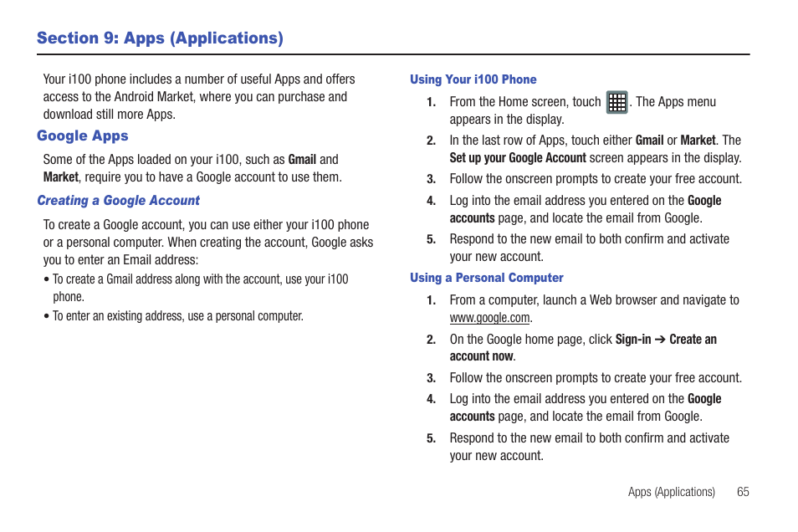Image resolution: width=798 pixels, height=532 pixels.
Task: Click the 'Using Your i100 Phone' heading
Action: [473, 79]
